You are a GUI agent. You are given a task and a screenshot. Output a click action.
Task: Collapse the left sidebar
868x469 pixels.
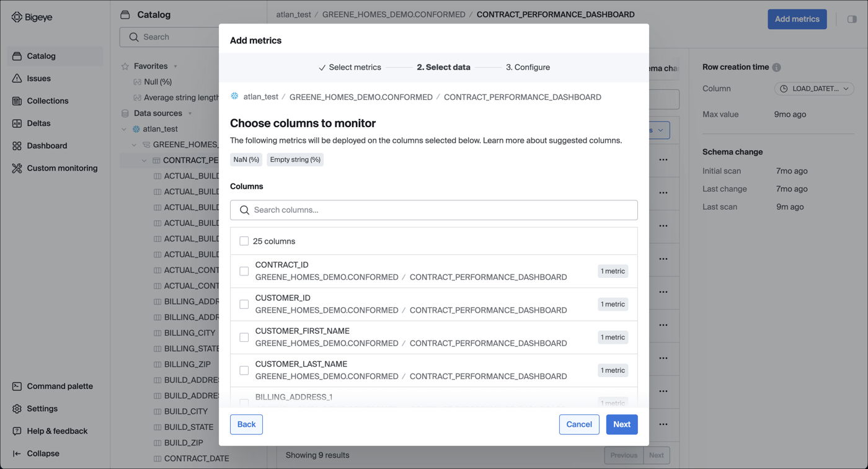click(55, 453)
